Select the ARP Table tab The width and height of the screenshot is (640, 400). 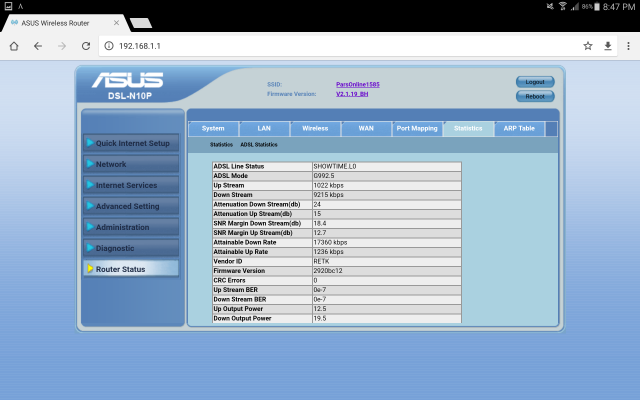point(519,128)
